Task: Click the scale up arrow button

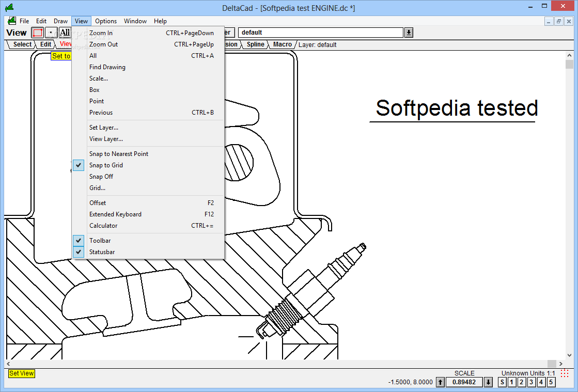Action: point(440,382)
